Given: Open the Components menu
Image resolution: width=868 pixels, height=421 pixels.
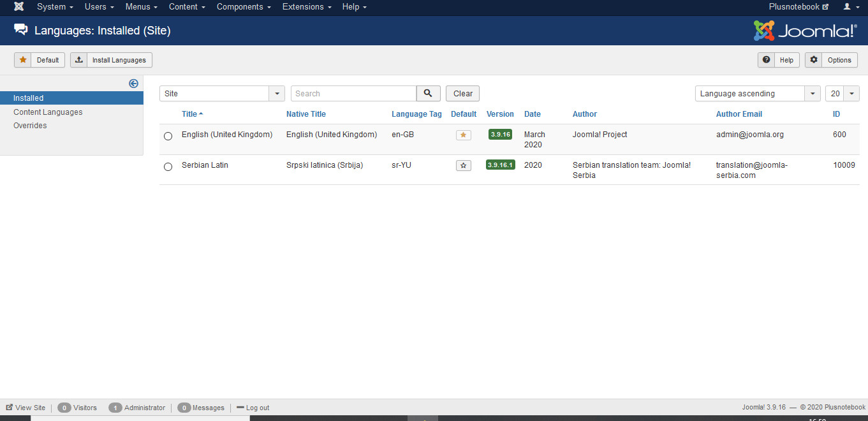Looking at the screenshot, I should coord(244,7).
